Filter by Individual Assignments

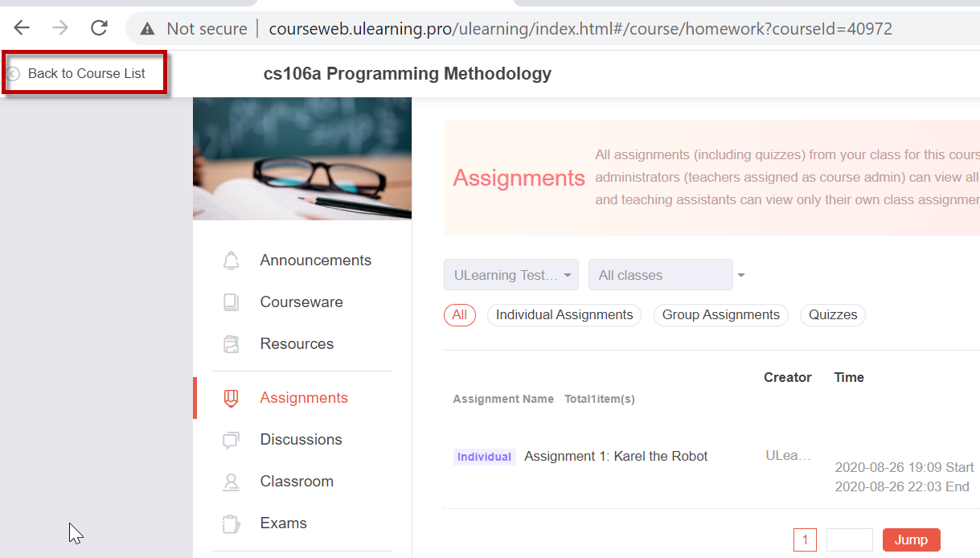point(564,315)
